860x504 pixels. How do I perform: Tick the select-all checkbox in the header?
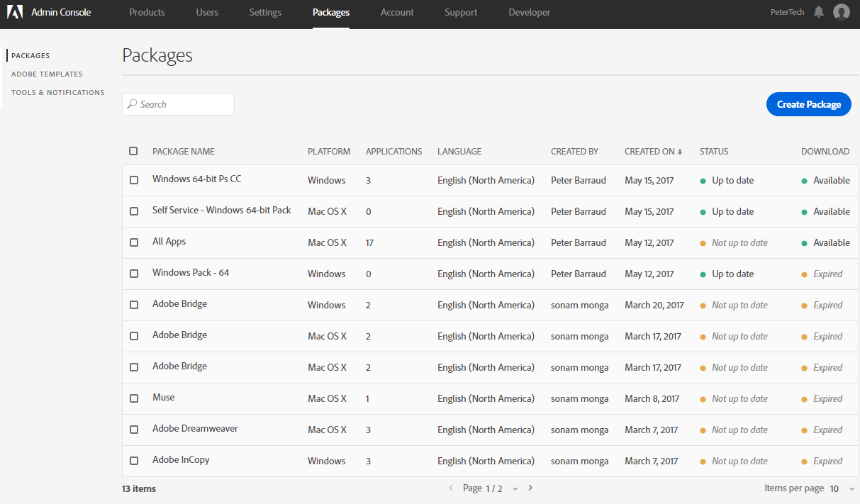[x=133, y=151]
